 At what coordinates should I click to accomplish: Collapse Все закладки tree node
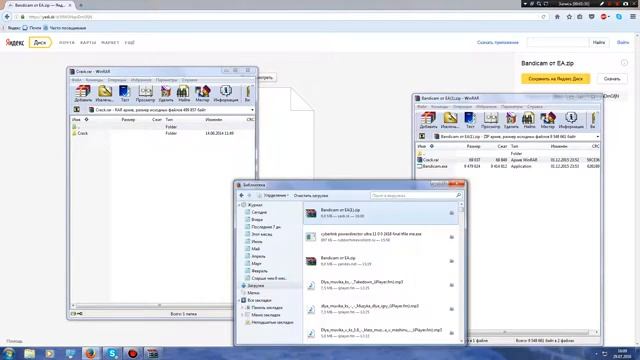tap(240, 300)
